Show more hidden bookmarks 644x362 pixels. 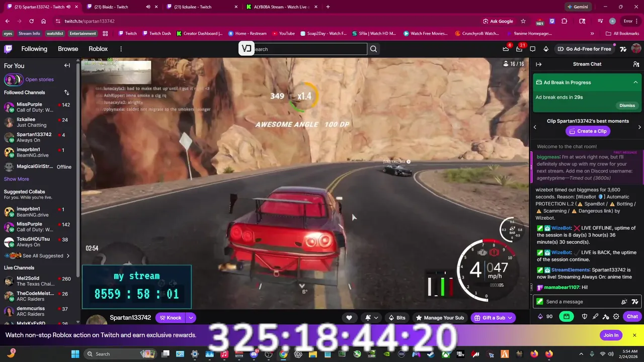(592, 34)
